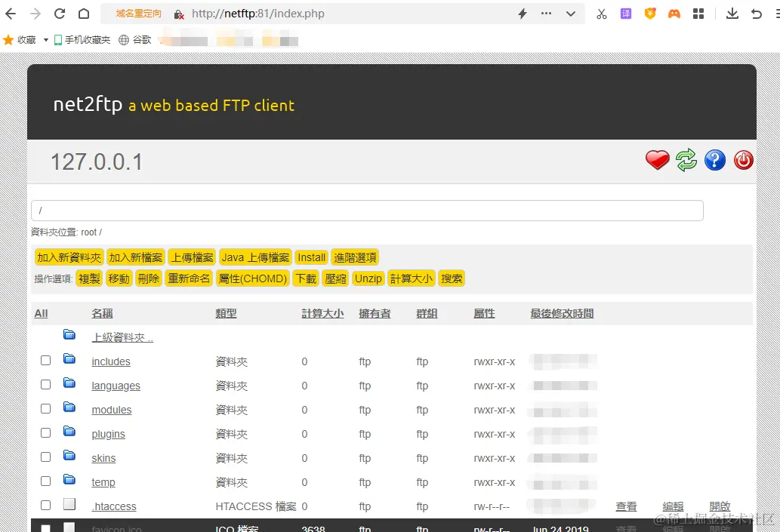Open the purple translate extension icon
This screenshot has width=780, height=532.
[x=626, y=14]
